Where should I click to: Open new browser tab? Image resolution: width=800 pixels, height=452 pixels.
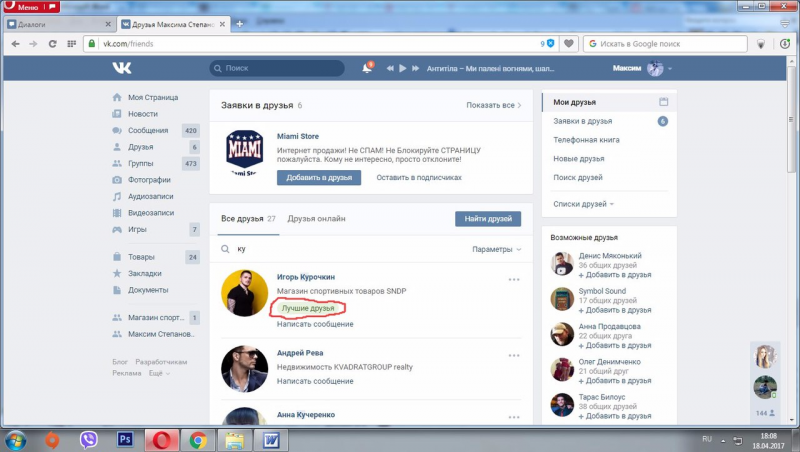click(239, 24)
